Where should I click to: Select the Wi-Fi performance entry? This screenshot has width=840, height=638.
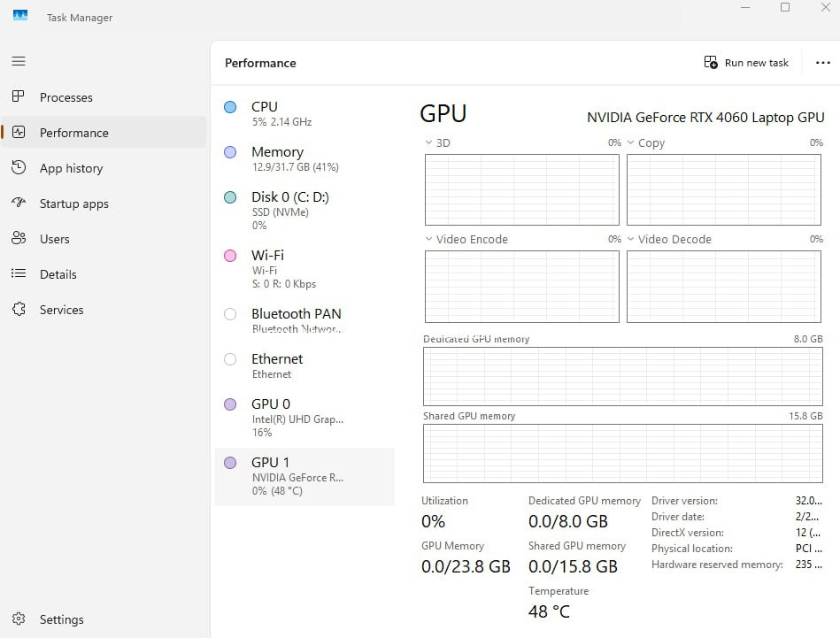click(x=304, y=269)
